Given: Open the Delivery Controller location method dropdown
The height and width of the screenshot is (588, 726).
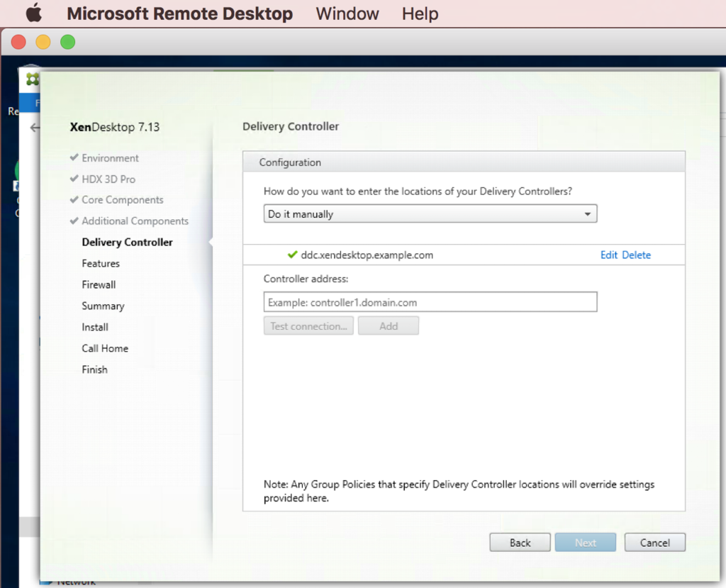Looking at the screenshot, I should (430, 213).
